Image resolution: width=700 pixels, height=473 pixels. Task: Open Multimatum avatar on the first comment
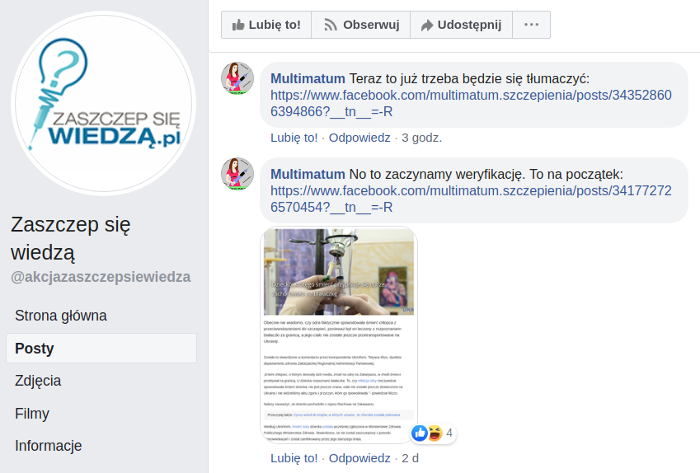pos(238,79)
